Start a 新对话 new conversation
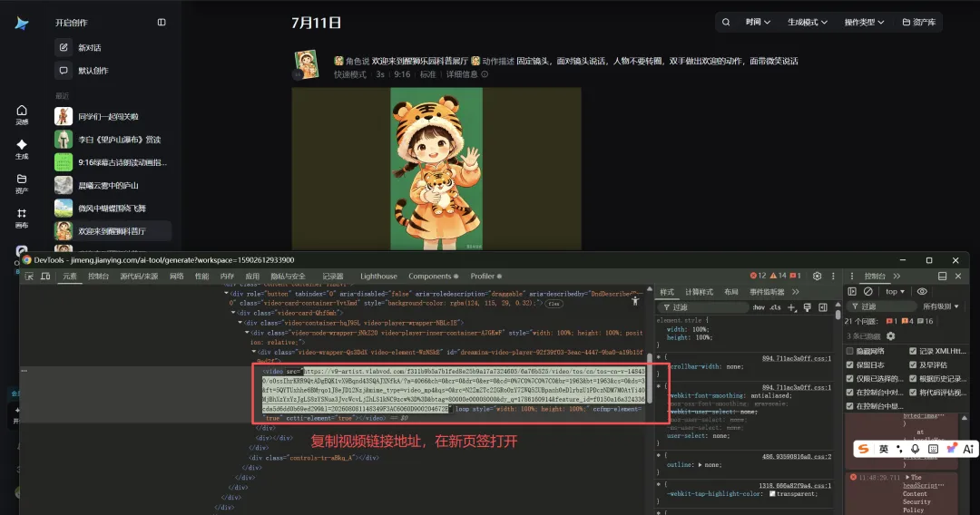The width and height of the screenshot is (980, 515). click(x=89, y=47)
